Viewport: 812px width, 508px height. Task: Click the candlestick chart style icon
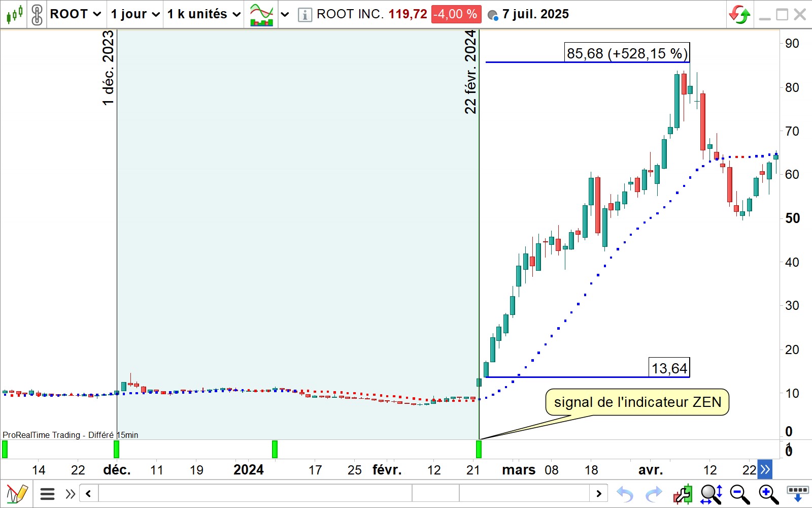coord(14,14)
